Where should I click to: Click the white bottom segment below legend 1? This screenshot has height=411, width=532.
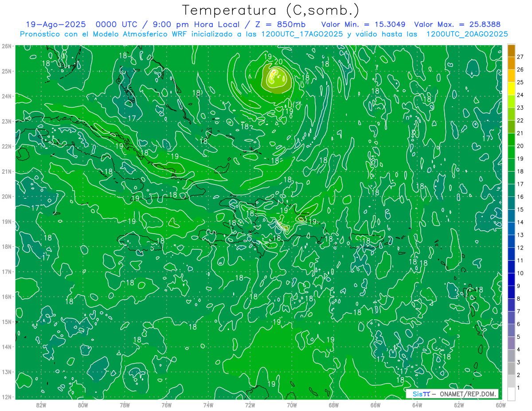pos(511,394)
